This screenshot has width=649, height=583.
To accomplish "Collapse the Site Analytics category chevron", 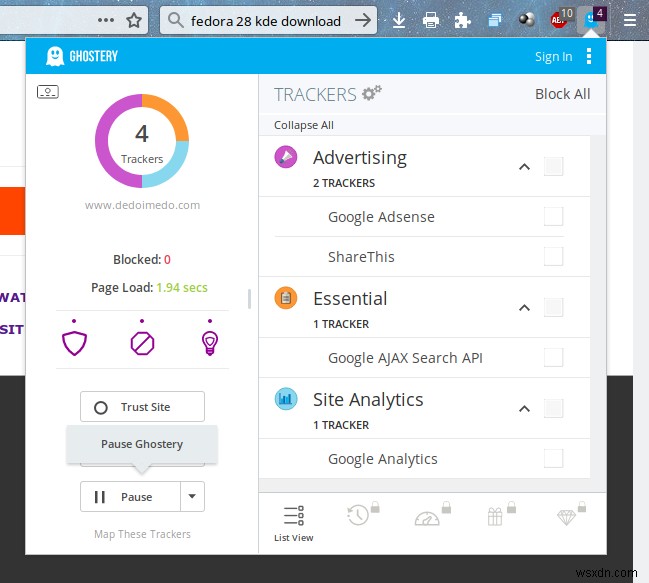I will [524, 409].
